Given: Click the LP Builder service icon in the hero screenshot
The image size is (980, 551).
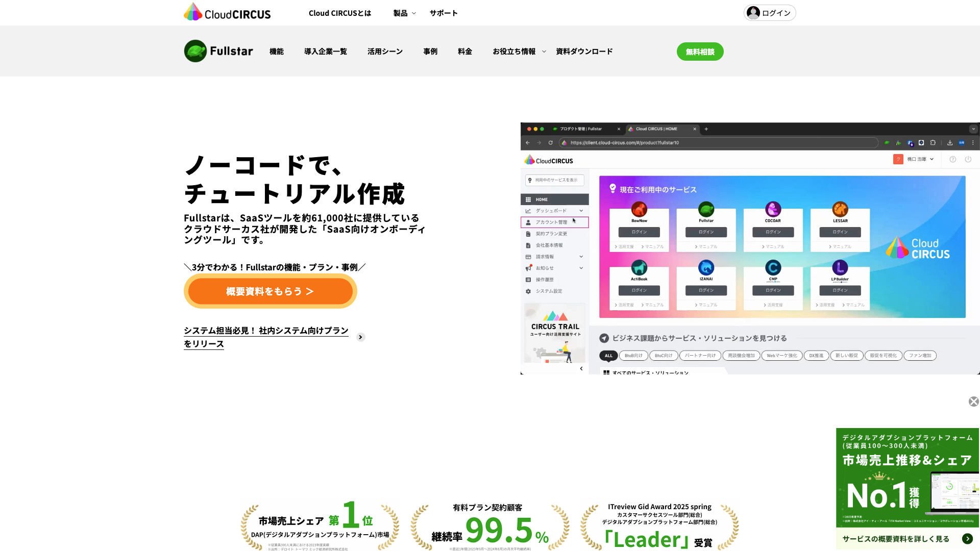Looking at the screenshot, I should [x=840, y=267].
